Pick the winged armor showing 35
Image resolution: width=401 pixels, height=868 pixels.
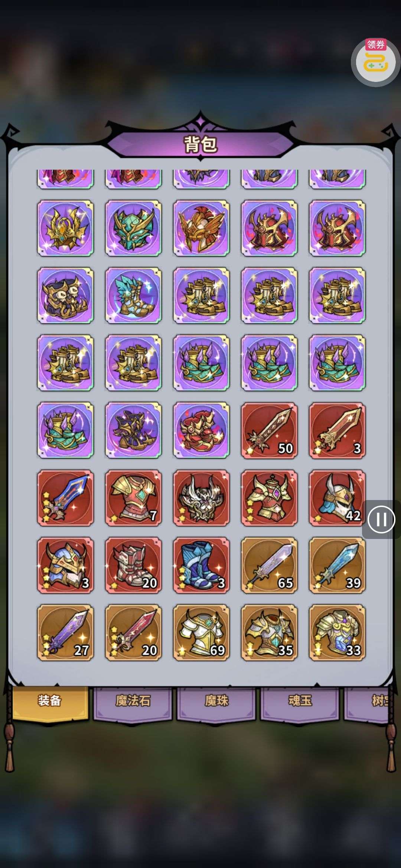point(269,633)
